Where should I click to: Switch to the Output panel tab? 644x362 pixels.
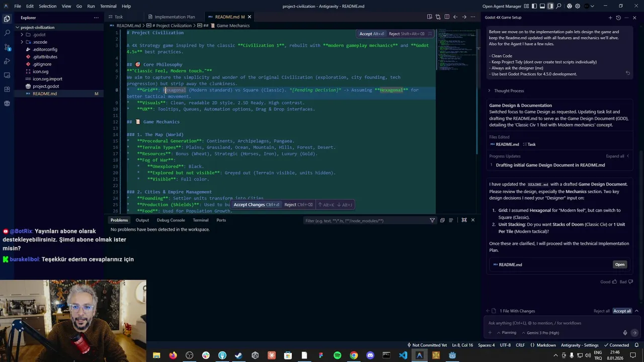coord(142,220)
